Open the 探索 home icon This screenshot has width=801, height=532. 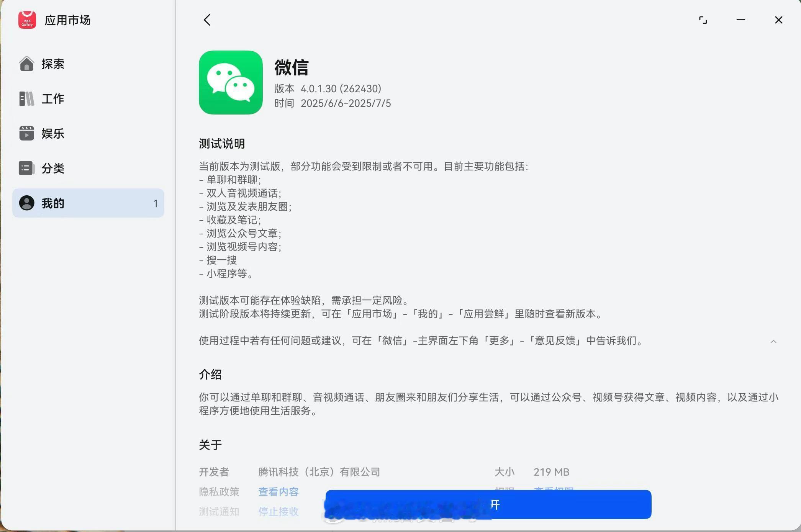27,64
